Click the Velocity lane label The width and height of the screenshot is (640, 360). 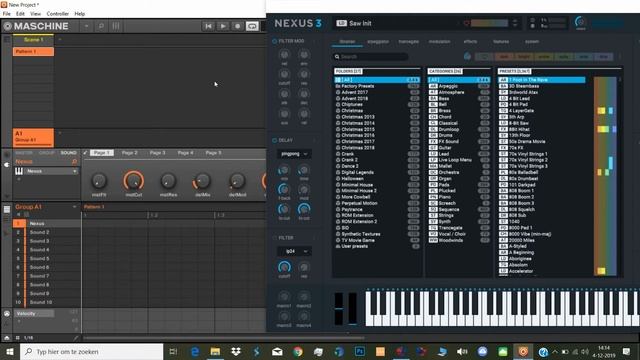34,313
